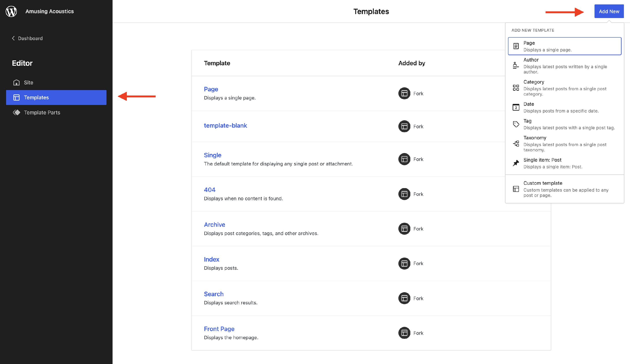630x364 pixels.
Task: Click the Taxonomy tree icon
Action: [x=516, y=143]
